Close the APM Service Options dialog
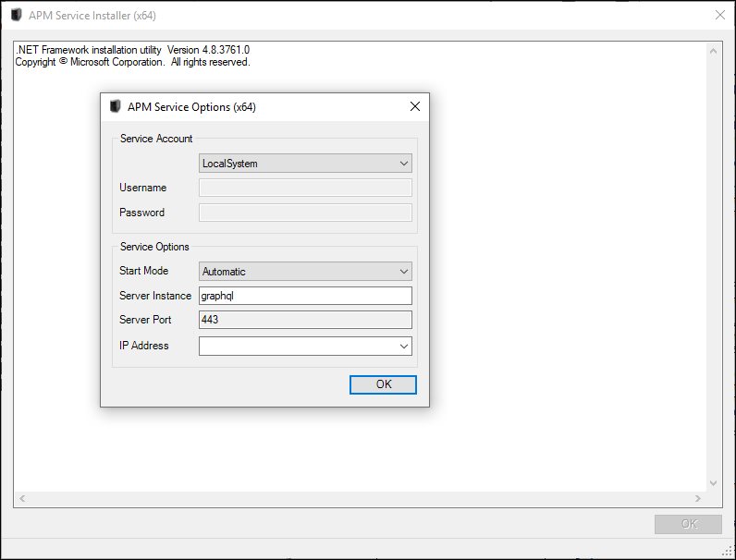The image size is (736, 560). click(x=415, y=106)
